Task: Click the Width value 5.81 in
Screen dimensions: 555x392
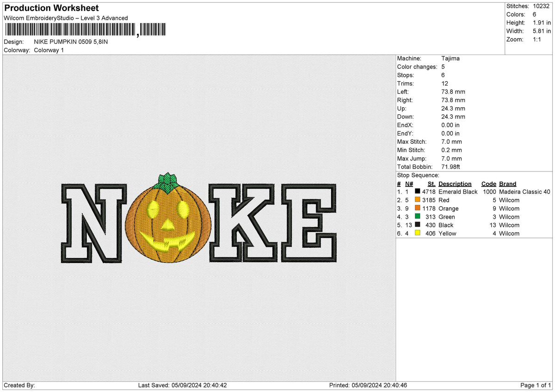Action: click(543, 31)
